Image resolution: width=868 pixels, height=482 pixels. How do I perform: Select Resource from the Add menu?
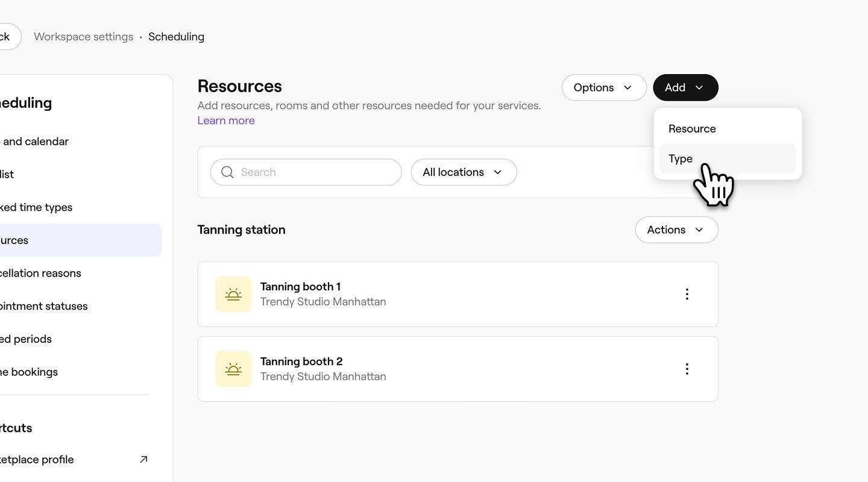(691, 128)
